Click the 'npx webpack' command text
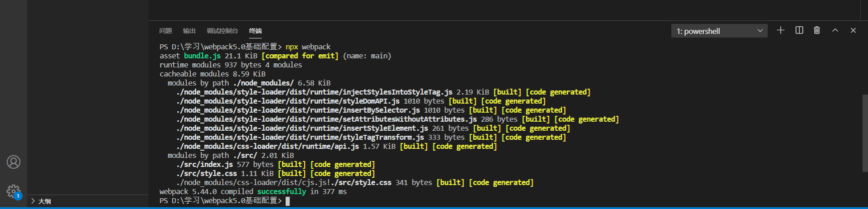 click(x=308, y=47)
